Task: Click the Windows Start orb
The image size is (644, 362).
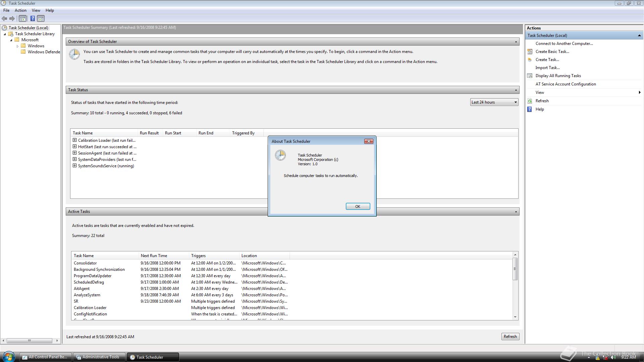Action: (8, 357)
